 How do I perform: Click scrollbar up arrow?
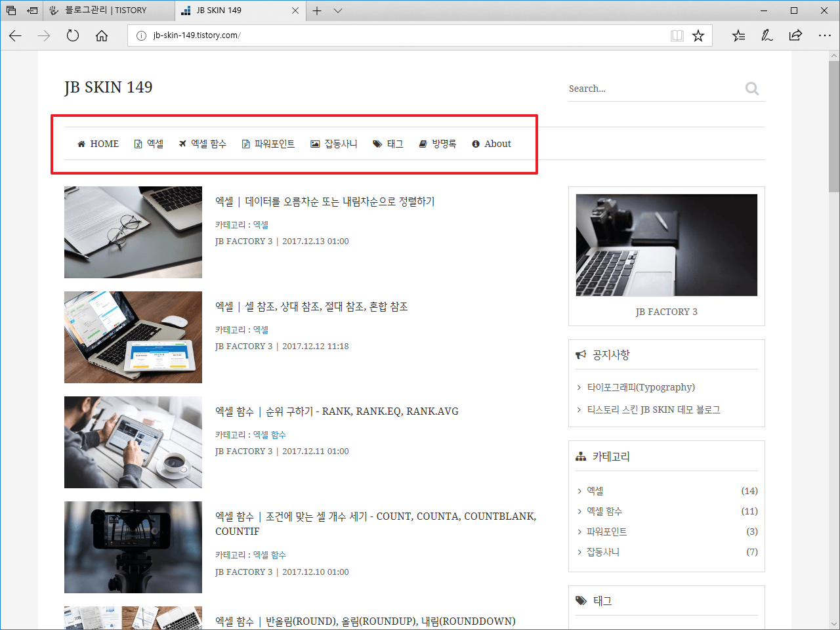[x=834, y=56]
